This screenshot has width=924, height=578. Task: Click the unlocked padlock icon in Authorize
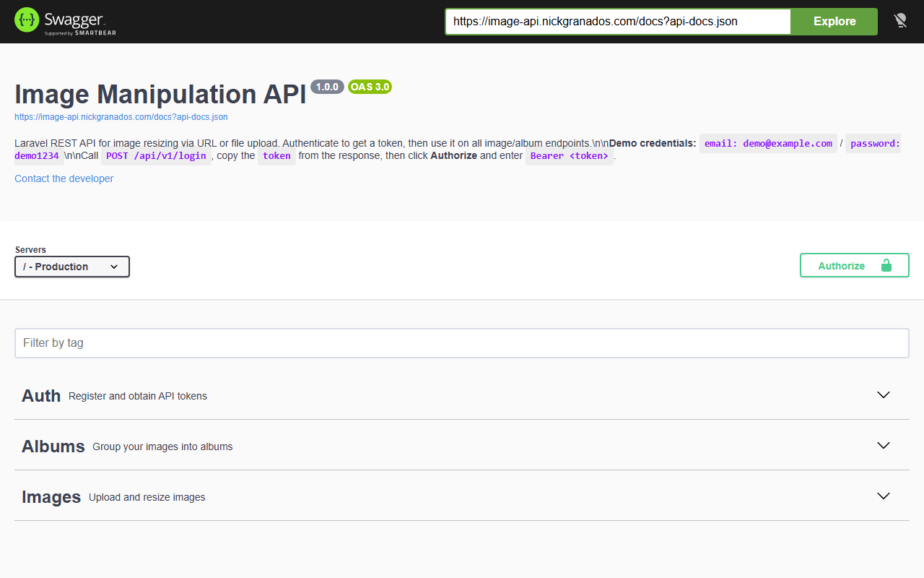tap(886, 265)
